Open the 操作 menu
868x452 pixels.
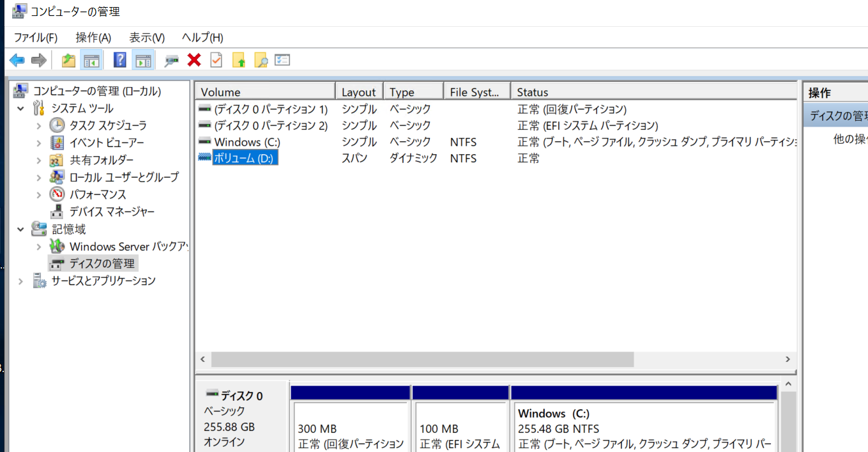point(93,37)
